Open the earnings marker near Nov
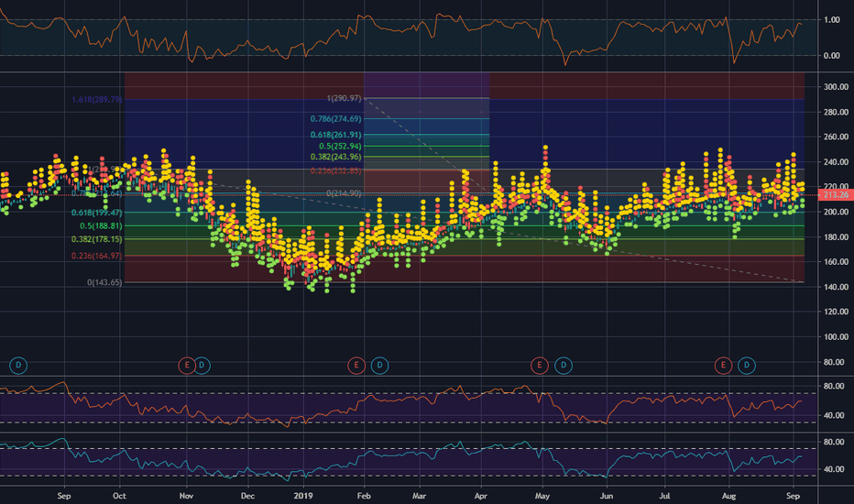 point(187,365)
